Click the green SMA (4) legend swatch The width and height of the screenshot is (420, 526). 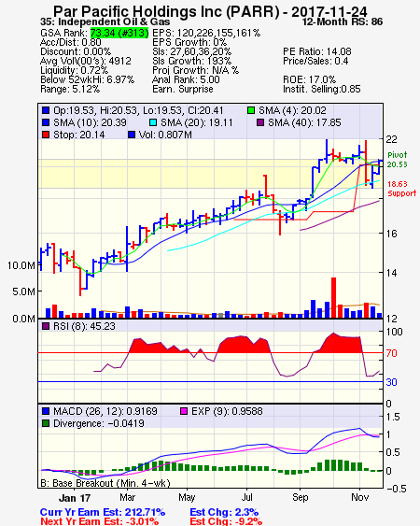coord(251,110)
